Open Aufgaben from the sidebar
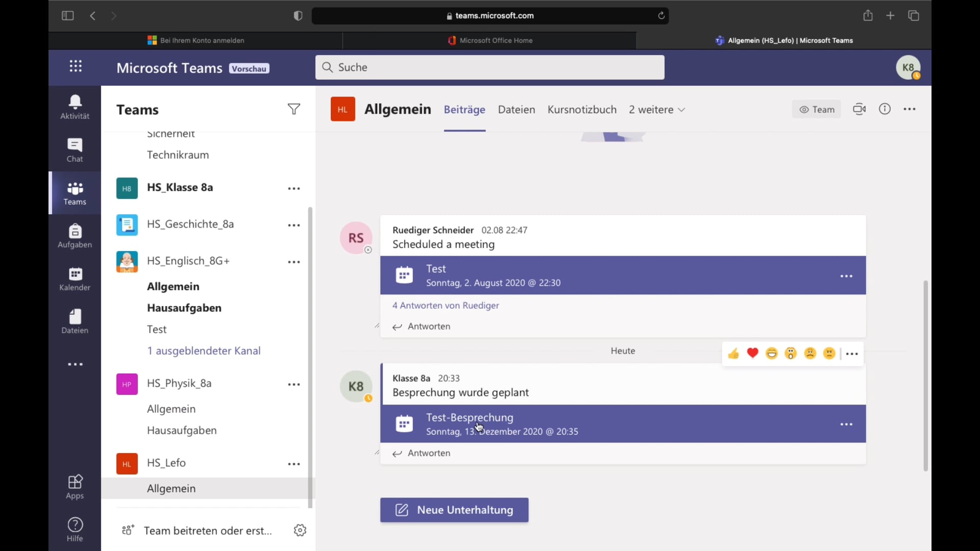Image resolution: width=980 pixels, height=551 pixels. 75,236
